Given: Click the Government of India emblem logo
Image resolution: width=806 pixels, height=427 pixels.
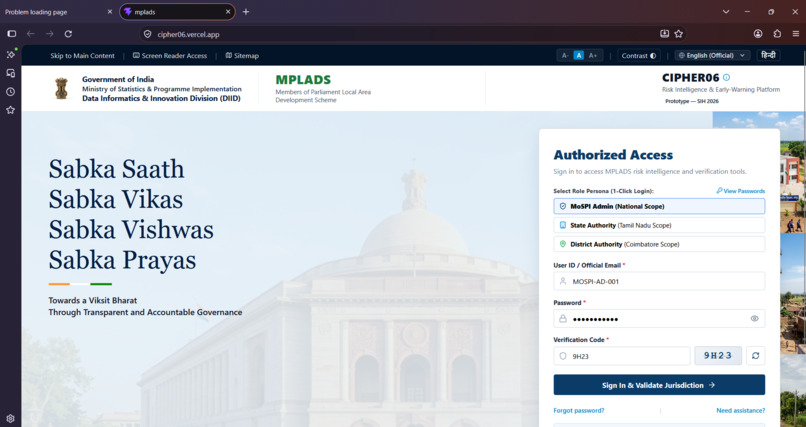Looking at the screenshot, I should coord(62,88).
